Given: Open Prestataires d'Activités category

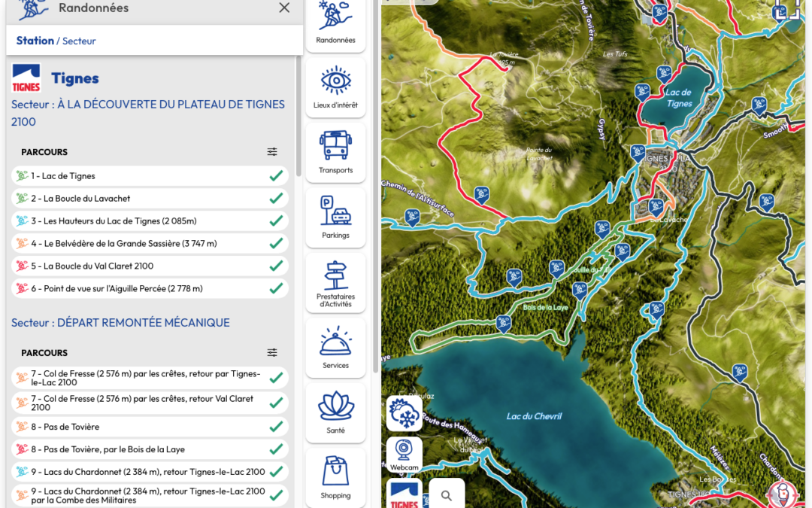Looking at the screenshot, I should pos(335,283).
